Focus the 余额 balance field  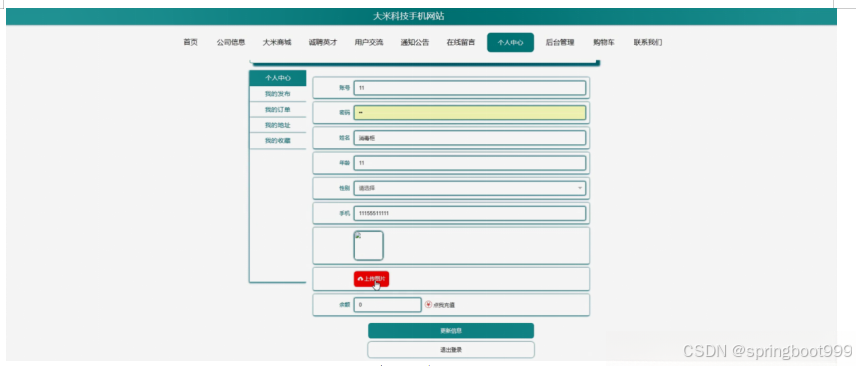[x=388, y=304]
